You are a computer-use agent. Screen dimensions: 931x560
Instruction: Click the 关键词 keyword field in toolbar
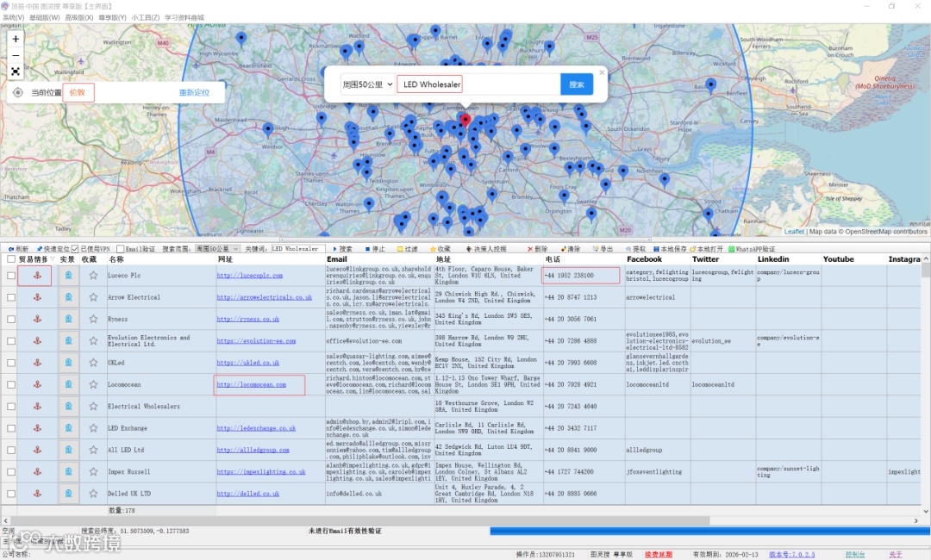coord(298,249)
